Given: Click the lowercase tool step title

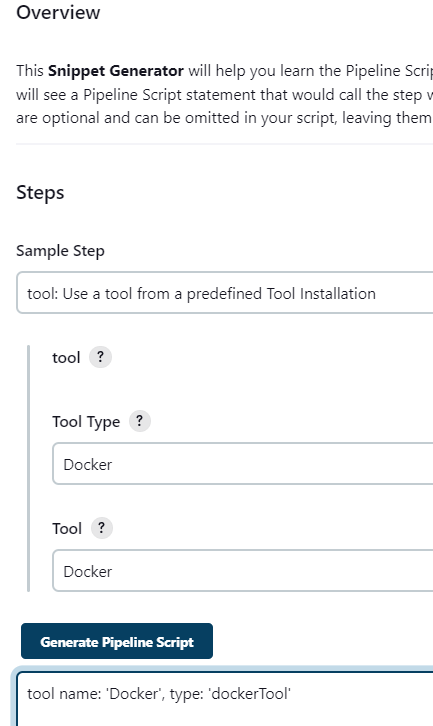Looking at the screenshot, I should pyautogui.click(x=66, y=357).
